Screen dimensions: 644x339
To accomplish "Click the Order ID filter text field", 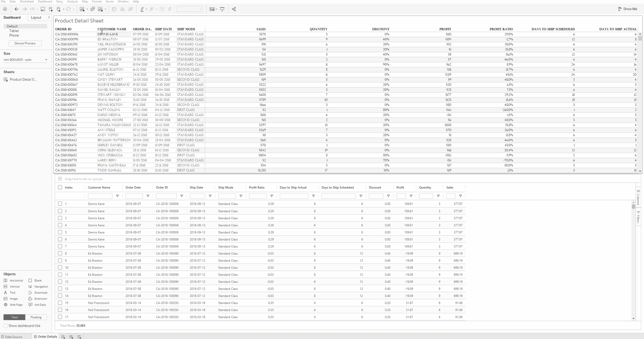I will (x=166, y=196).
